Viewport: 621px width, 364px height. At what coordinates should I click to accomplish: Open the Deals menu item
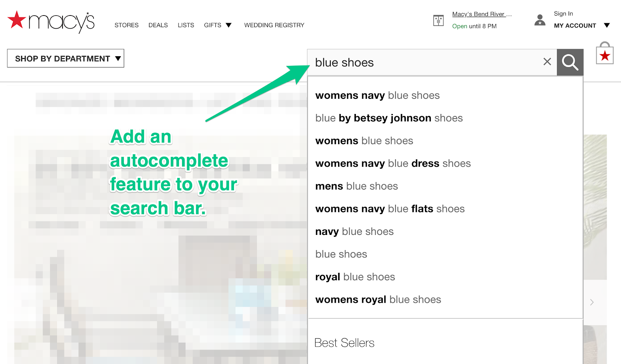(158, 25)
